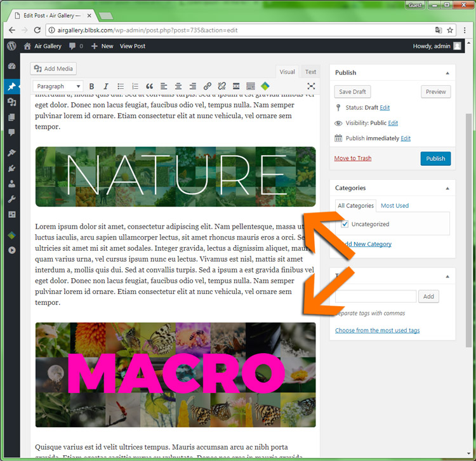Click New in the admin bar
The height and width of the screenshot is (461, 476).
102,46
